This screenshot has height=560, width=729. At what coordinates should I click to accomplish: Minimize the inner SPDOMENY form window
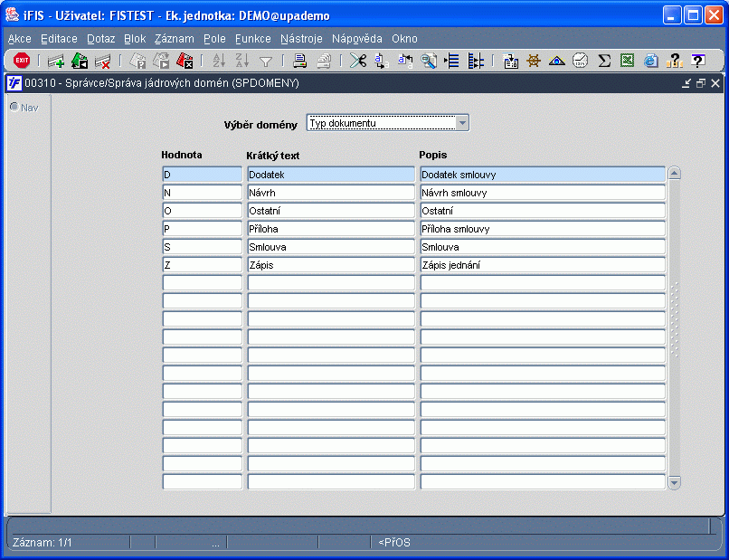(686, 83)
